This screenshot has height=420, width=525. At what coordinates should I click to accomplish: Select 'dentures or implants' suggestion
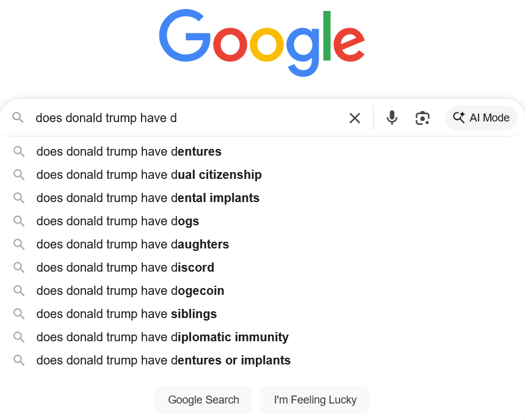point(163,360)
